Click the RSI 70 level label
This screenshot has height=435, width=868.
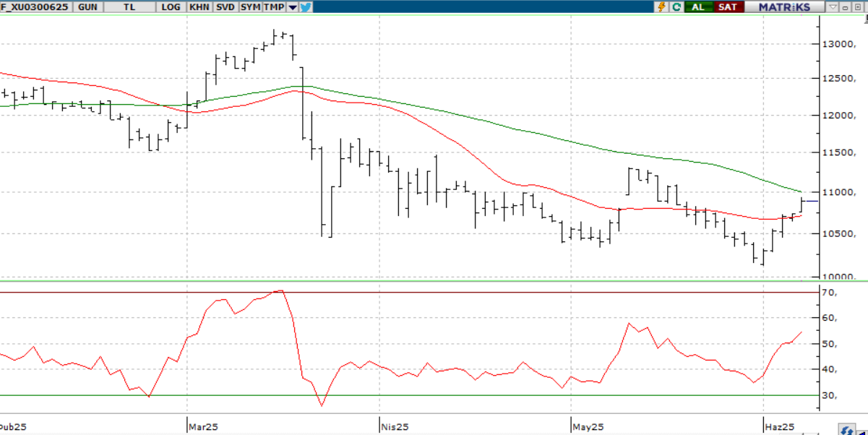[x=829, y=292]
